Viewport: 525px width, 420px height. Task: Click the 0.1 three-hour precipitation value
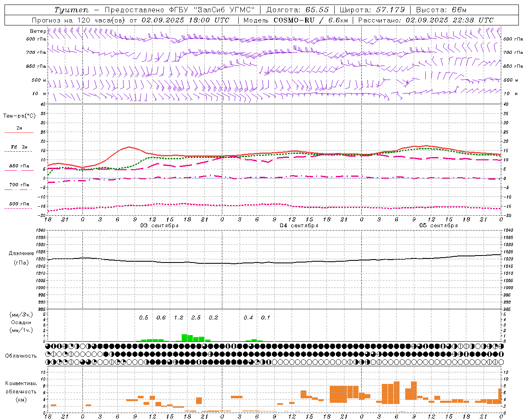[x=266, y=317]
